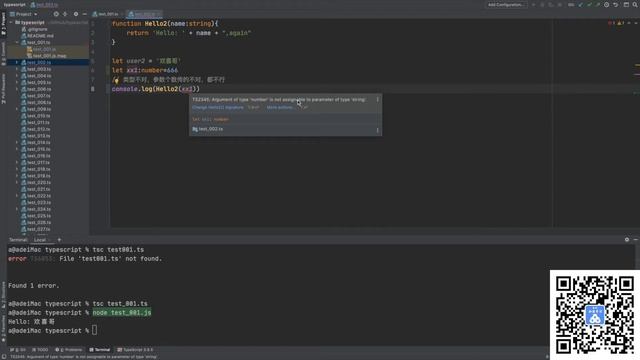Select test_013.ts in project tree
The image size is (640, 360).
[36, 136]
